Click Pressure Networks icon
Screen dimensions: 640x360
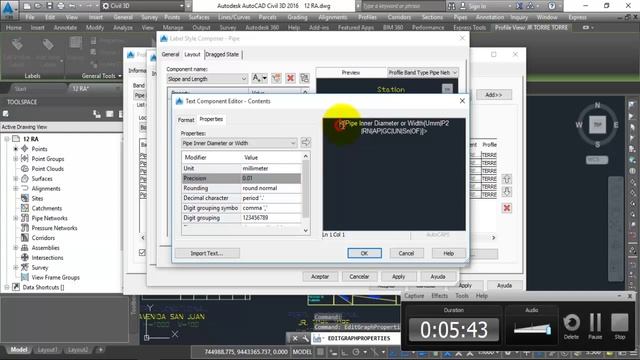click(x=25, y=228)
